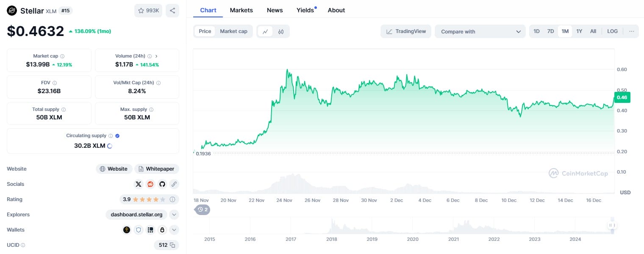Screen dimensions: 644x254
Task: Click the 136.09% (1mo) change text
Action: tap(90, 31)
